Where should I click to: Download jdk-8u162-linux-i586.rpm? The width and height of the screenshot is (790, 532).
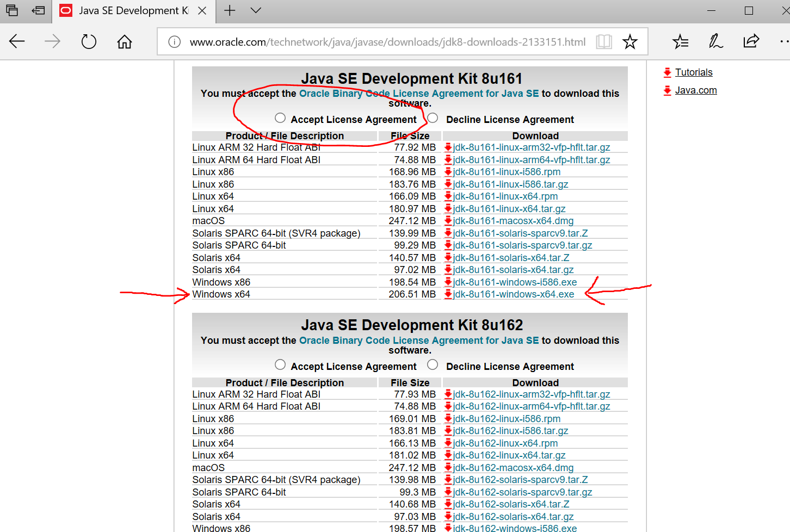point(507,419)
